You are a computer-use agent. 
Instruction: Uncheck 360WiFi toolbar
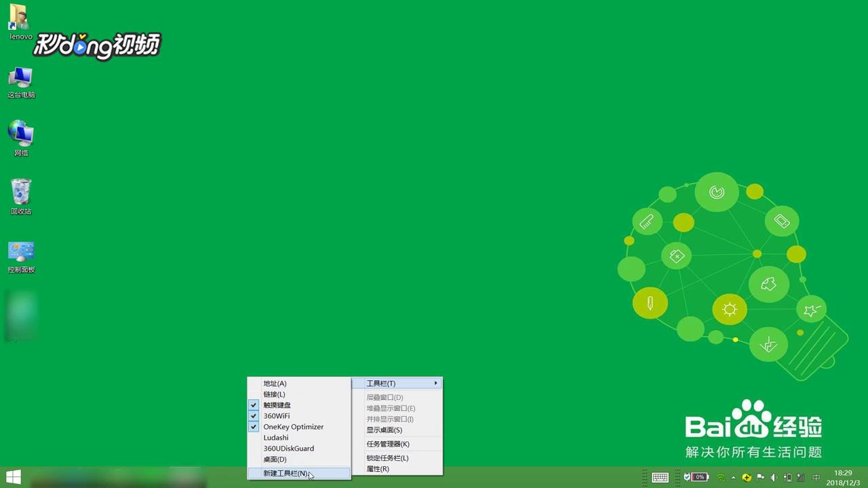click(x=299, y=416)
